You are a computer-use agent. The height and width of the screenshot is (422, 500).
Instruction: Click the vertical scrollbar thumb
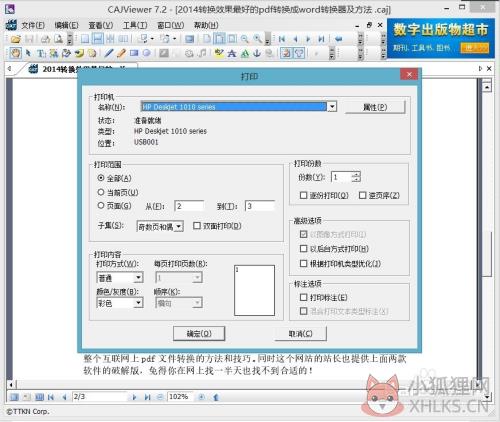click(x=487, y=253)
